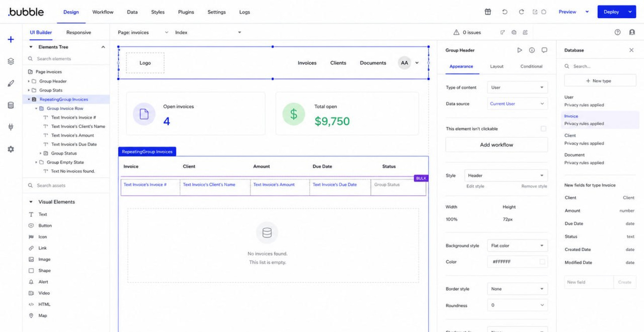The height and width of the screenshot is (332, 644).
Task: Click the blue plus icon in left sidebar
Action: coord(11,39)
